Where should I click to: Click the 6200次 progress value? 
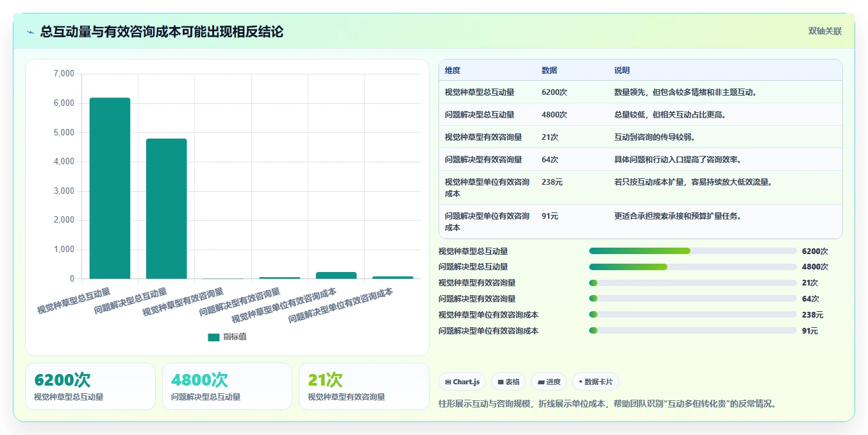tap(815, 252)
